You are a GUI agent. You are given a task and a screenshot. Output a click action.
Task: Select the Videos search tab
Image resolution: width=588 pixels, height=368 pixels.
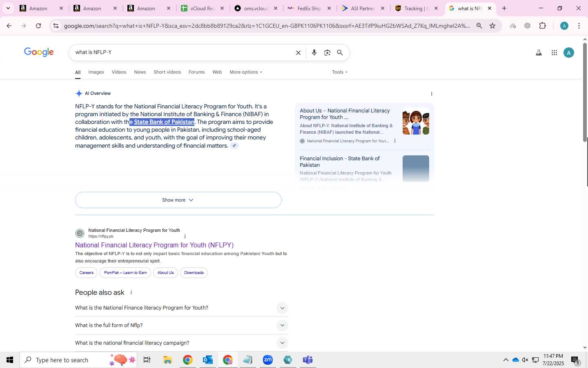[x=119, y=72]
